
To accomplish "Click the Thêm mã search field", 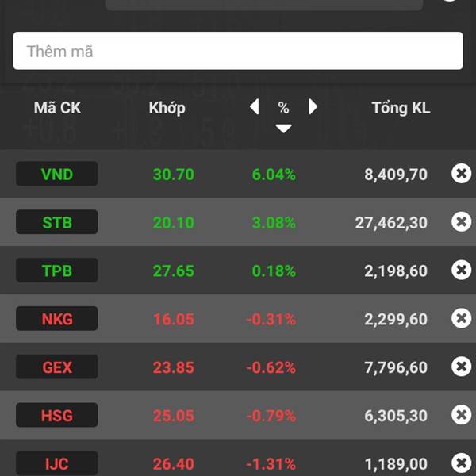I will pyautogui.click(x=238, y=51).
